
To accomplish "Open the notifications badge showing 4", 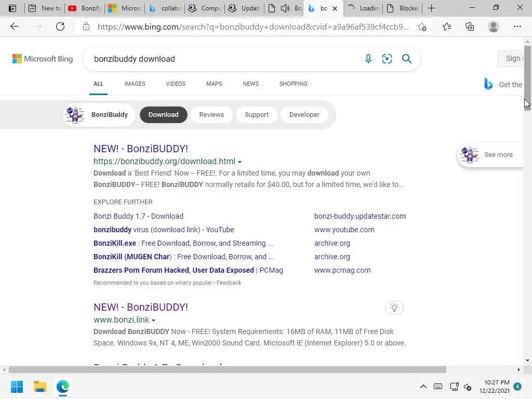I will [517, 387].
